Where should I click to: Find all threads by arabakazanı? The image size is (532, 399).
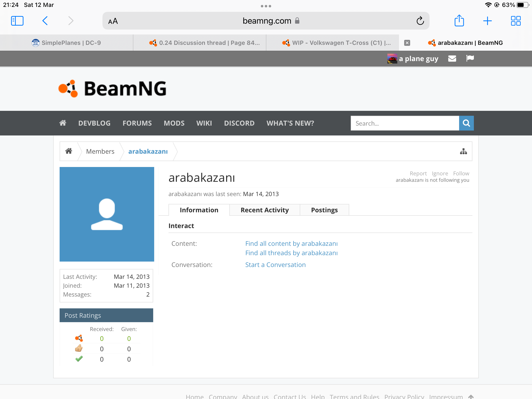(x=291, y=253)
